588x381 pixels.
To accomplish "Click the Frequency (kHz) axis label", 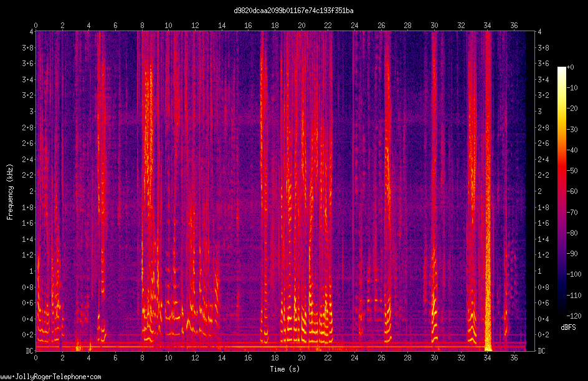I will click(10, 192).
